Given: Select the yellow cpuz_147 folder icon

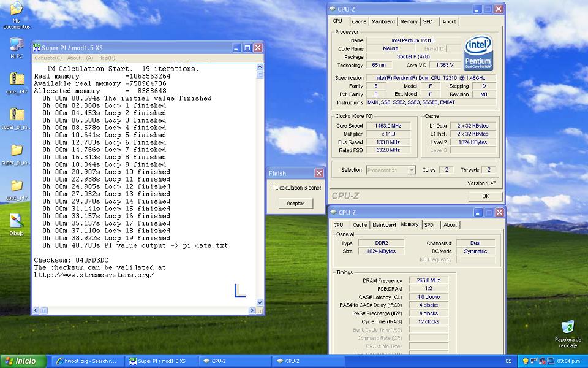Looking at the screenshot, I should pos(17,185).
